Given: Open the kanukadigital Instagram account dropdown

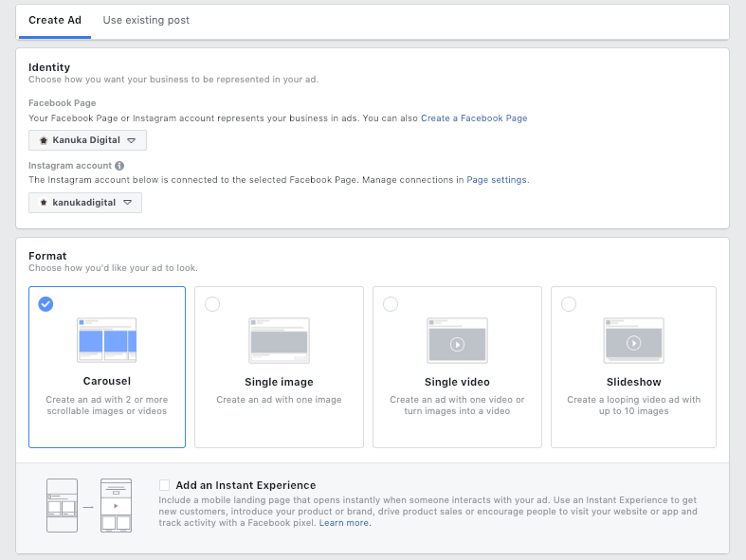Looking at the screenshot, I should pos(85,203).
